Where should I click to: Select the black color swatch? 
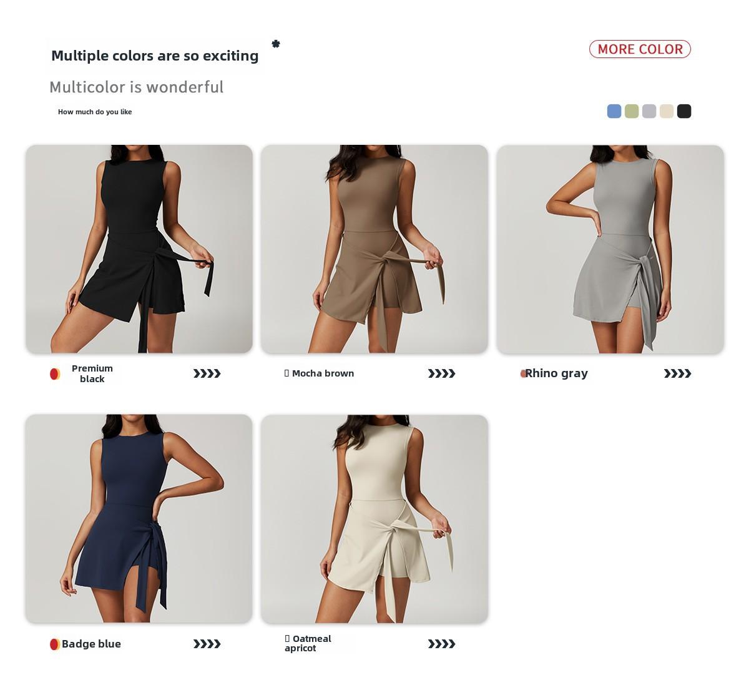coord(684,111)
